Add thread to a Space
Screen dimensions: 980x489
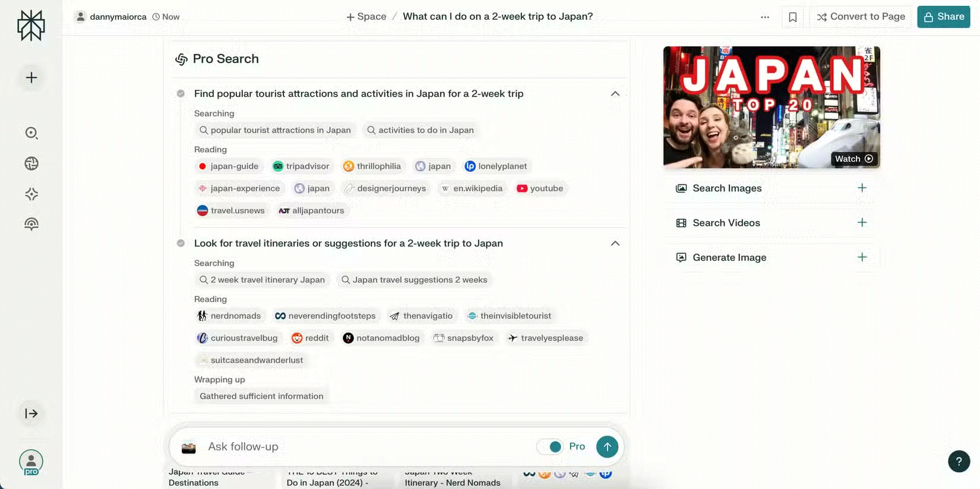coord(366,17)
